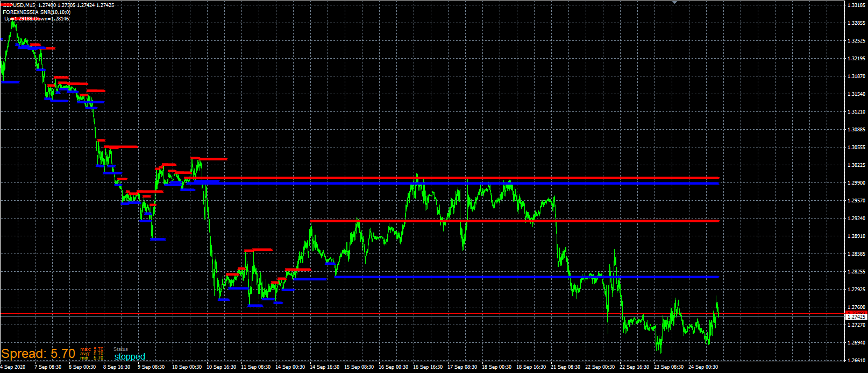Click the 1.26610 price scale label
This screenshot has height=373, width=868.
coord(856,361)
